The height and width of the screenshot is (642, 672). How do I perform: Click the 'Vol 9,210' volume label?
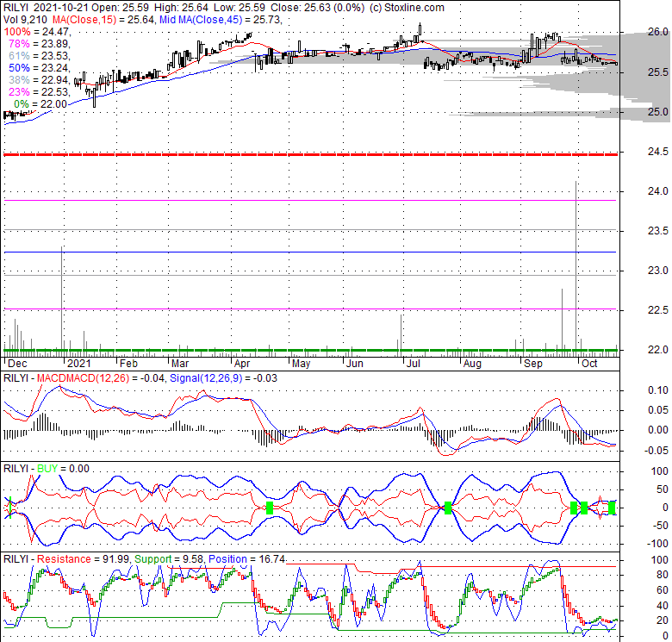coord(25,20)
